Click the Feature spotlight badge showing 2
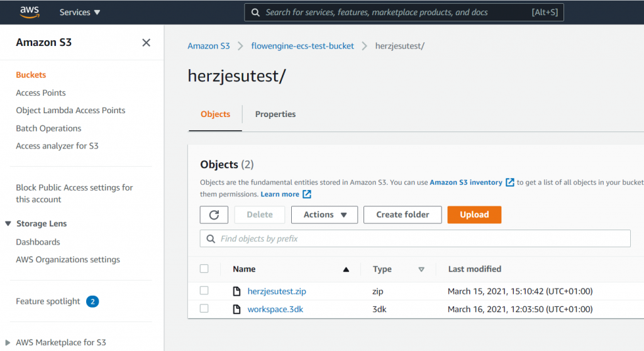Screen dimensions: 644x351 coord(92,302)
